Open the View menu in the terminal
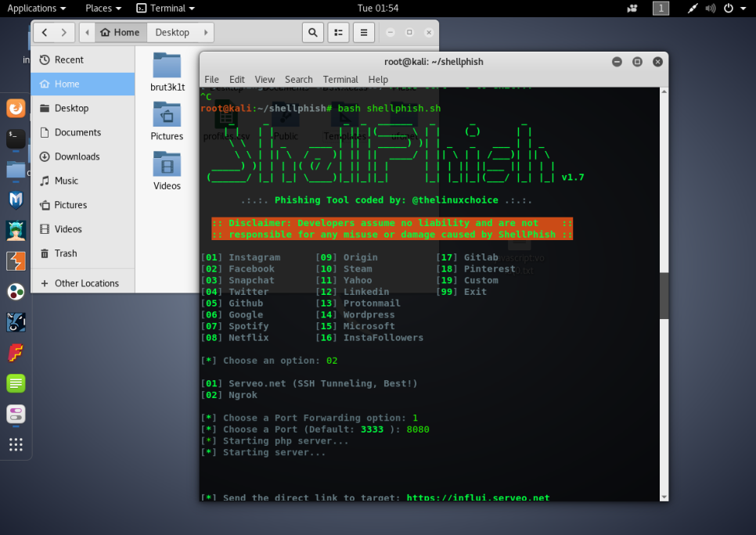This screenshot has height=535, width=756. (265, 80)
